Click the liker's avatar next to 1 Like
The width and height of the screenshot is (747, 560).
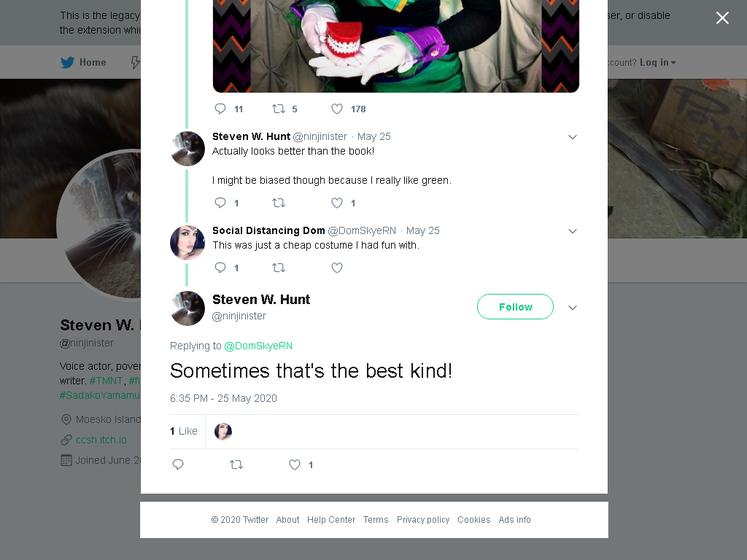click(x=223, y=432)
